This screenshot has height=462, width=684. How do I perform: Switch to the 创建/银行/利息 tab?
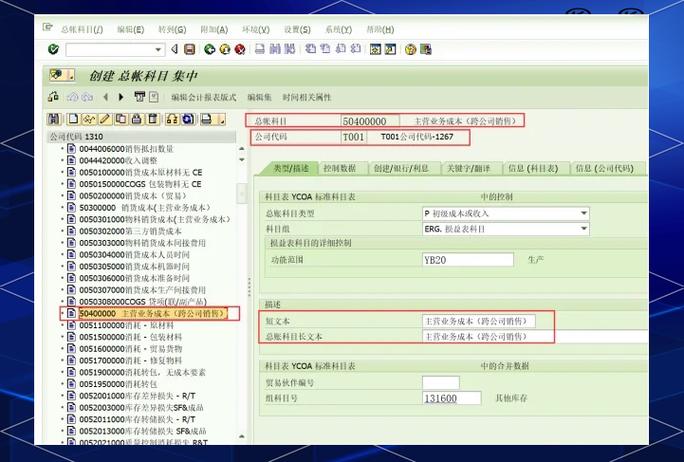coord(401,168)
